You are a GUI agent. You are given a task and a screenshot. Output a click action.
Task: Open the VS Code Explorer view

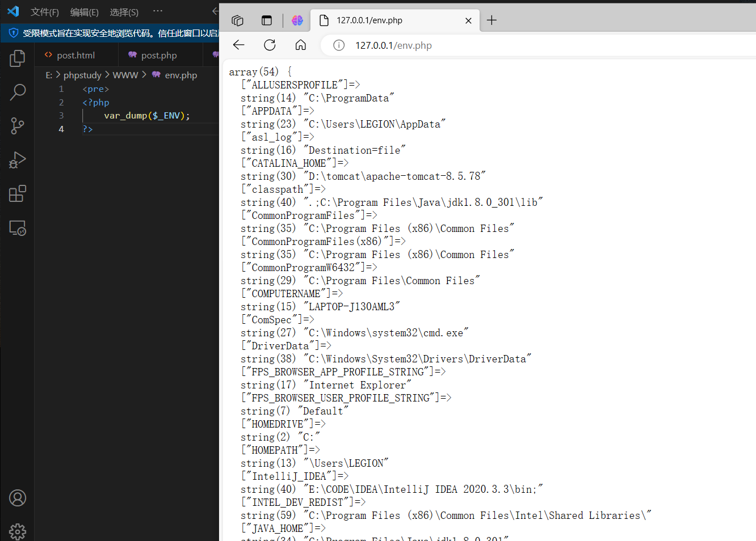point(18,58)
